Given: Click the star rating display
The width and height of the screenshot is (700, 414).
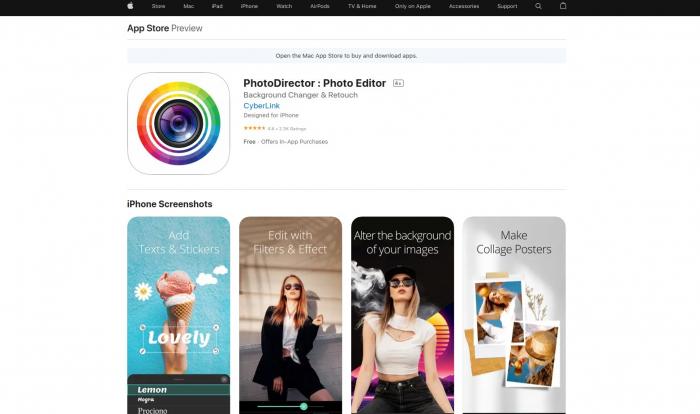Looking at the screenshot, I should [x=254, y=128].
